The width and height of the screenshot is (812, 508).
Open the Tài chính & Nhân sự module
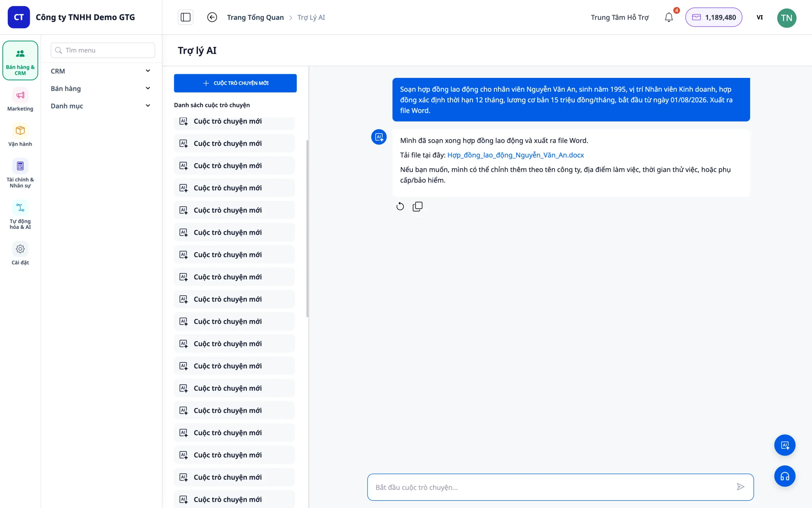coord(20,173)
